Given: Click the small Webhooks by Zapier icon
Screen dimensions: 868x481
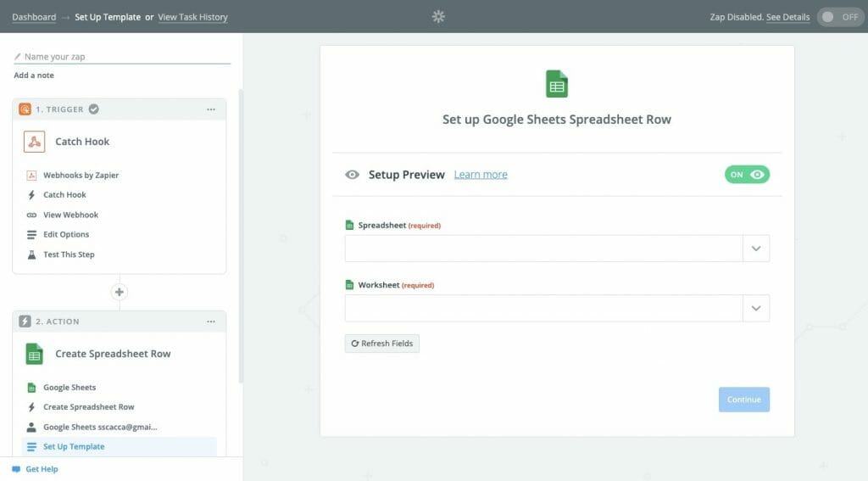Looking at the screenshot, I should pos(31,175).
